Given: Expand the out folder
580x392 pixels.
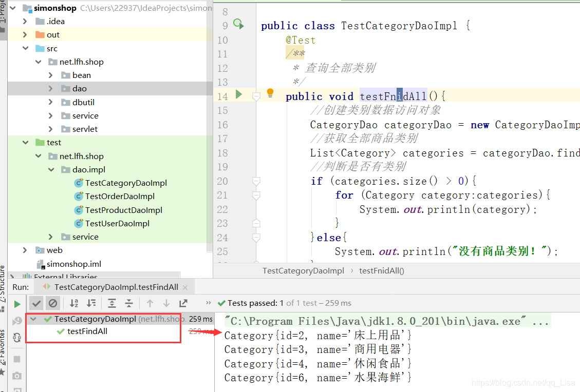Looking at the screenshot, I should pyautogui.click(x=25, y=35).
